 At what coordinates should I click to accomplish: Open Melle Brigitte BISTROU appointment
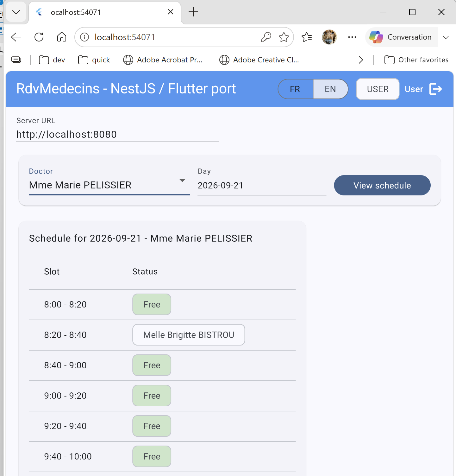(x=189, y=335)
